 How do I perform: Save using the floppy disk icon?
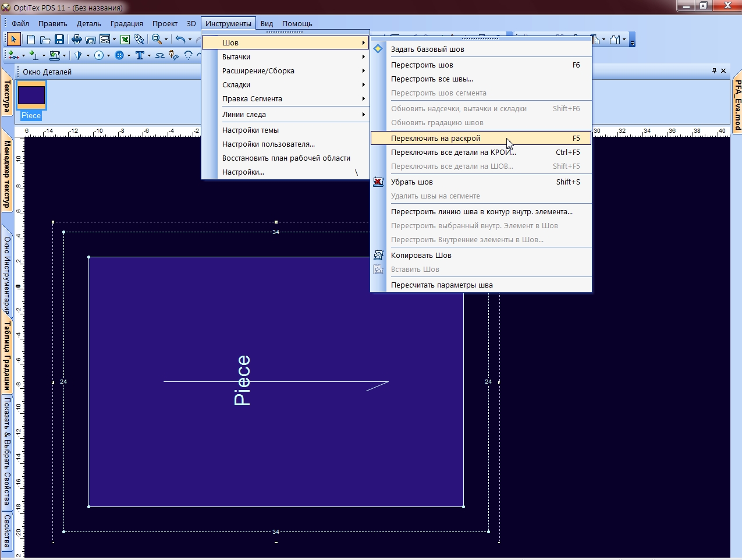pos(59,40)
